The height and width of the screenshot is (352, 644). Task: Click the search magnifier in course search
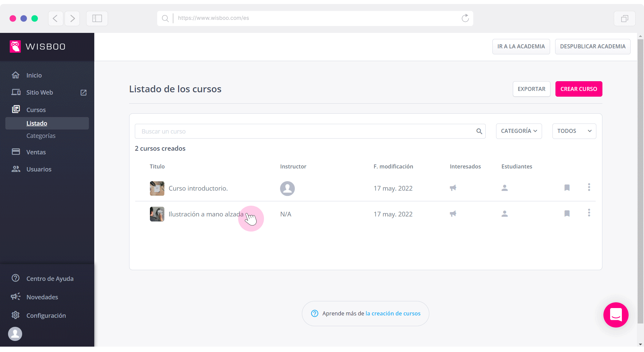(479, 131)
